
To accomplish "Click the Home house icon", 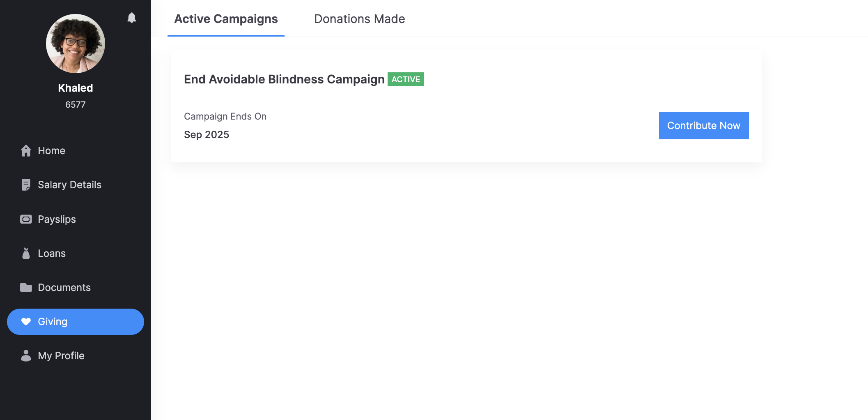I will (26, 151).
